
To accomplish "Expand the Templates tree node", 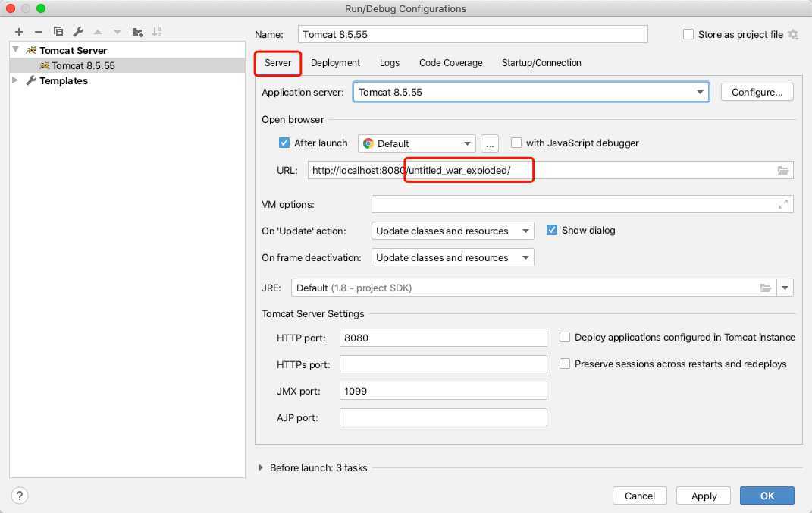I will (15, 80).
